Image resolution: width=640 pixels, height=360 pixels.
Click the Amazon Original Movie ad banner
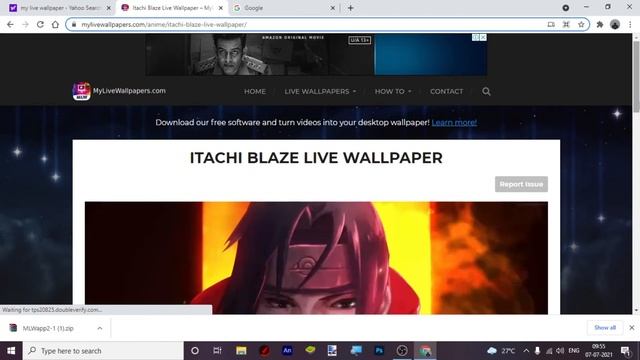coord(316,55)
